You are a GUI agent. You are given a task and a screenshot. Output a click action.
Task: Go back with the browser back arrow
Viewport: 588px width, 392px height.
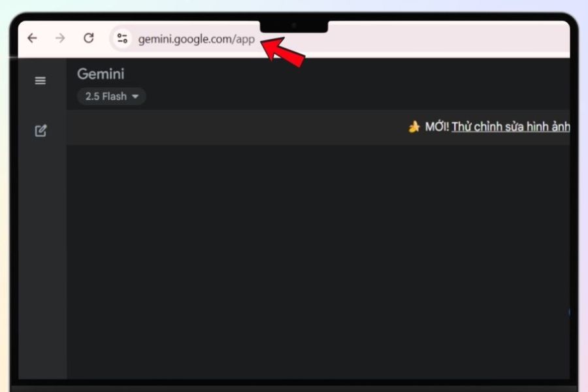[32, 38]
